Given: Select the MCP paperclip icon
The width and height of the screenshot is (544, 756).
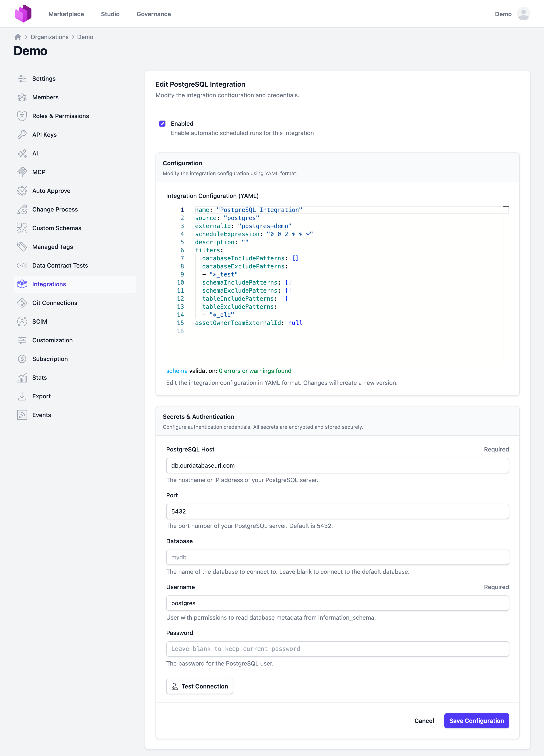Looking at the screenshot, I should coord(22,172).
